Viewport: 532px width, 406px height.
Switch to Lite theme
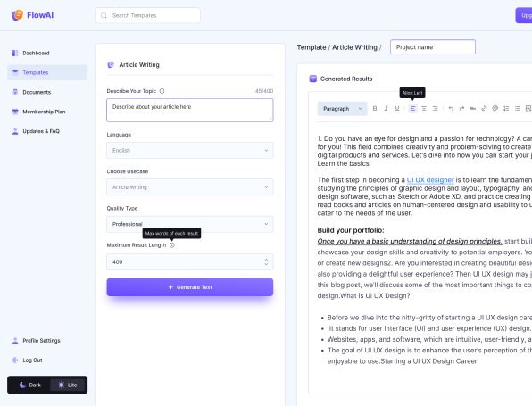click(68, 385)
